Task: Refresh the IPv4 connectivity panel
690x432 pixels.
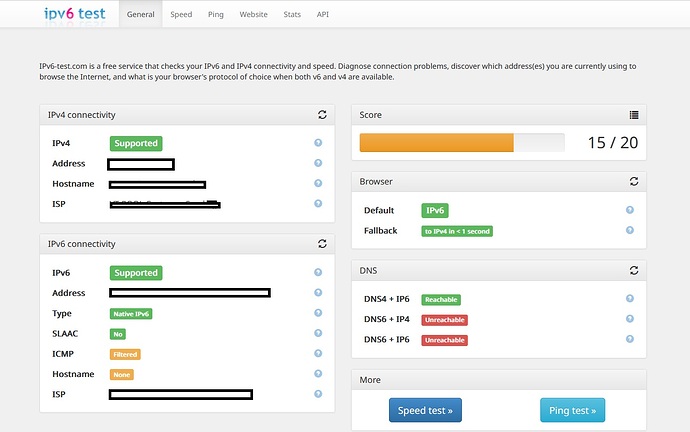Action: click(322, 115)
